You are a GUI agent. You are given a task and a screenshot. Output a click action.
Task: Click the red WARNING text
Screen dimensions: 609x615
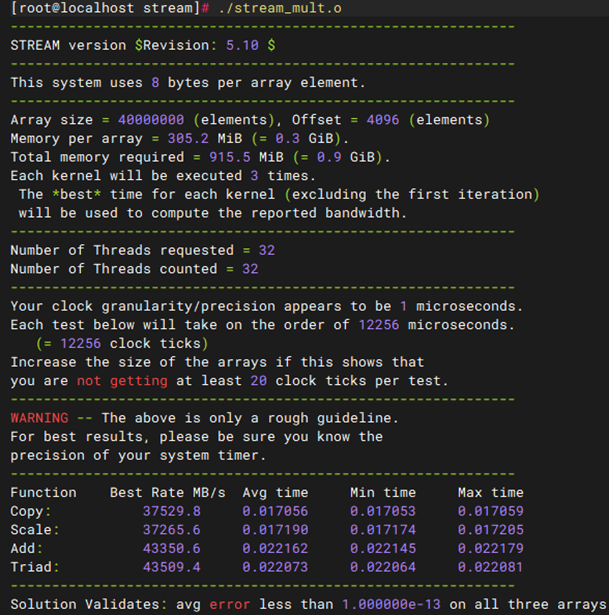pos(39,418)
